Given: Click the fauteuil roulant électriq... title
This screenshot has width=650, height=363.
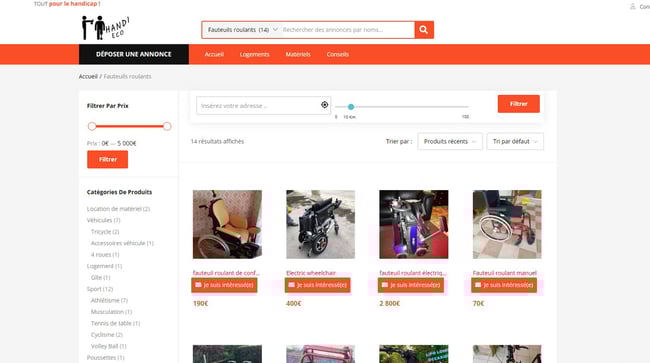Looking at the screenshot, I should pos(412,273).
